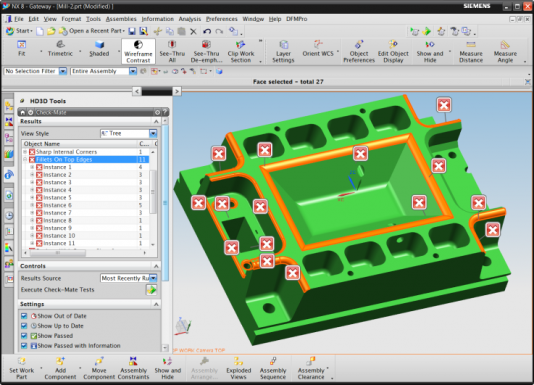Select Measure Angle tool

pyautogui.click(x=505, y=51)
